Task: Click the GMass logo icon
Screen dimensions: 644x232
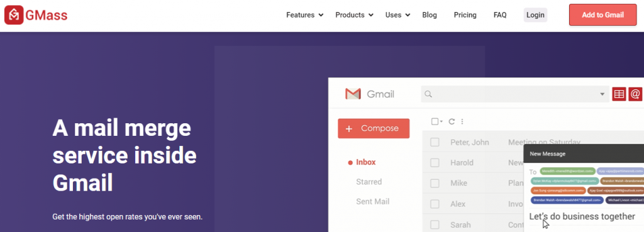Action: click(14, 15)
